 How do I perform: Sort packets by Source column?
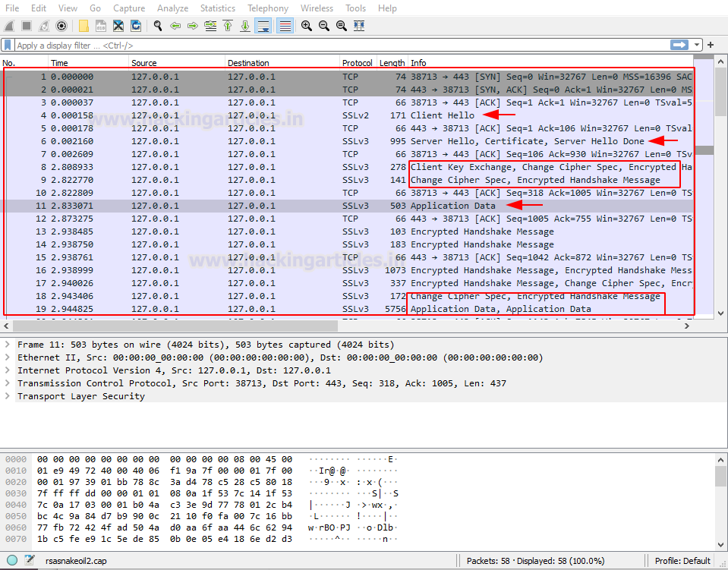point(177,63)
